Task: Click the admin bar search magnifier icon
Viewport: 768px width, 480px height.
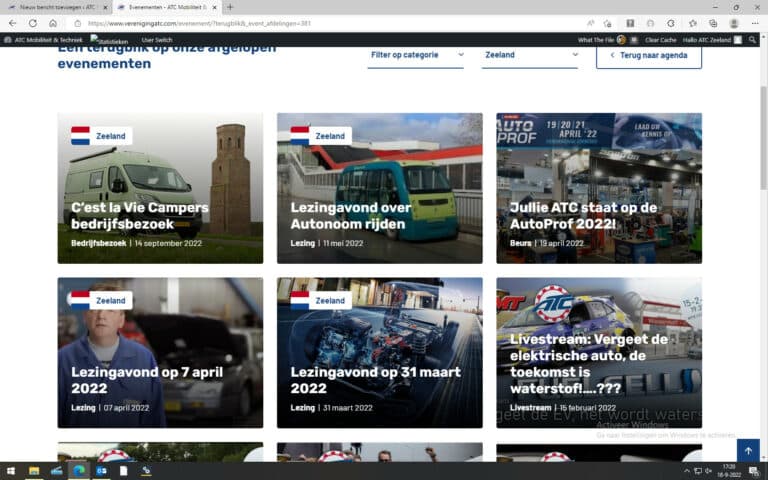Action: click(752, 40)
